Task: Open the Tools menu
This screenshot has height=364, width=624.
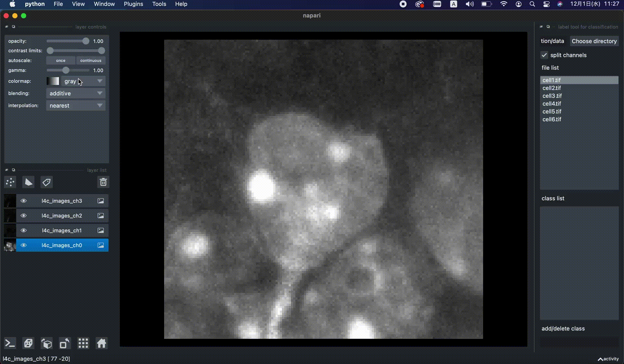Action: [159, 4]
